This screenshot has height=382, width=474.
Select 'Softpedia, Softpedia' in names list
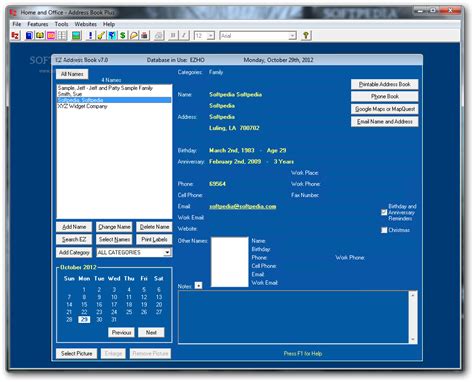(x=114, y=100)
